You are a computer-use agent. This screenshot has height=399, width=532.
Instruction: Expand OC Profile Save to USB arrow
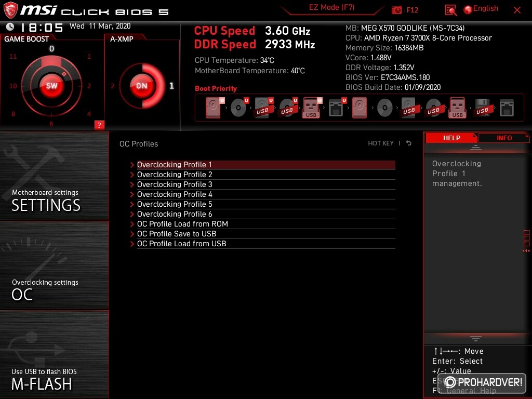tap(132, 234)
